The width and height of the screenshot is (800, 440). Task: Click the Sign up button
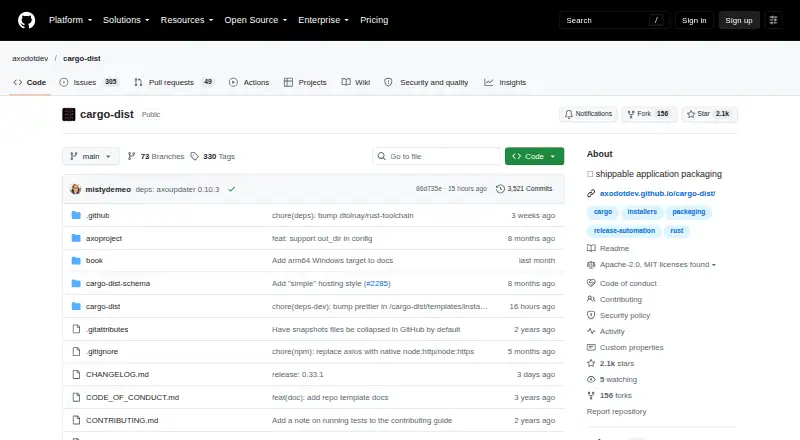[x=739, y=20]
